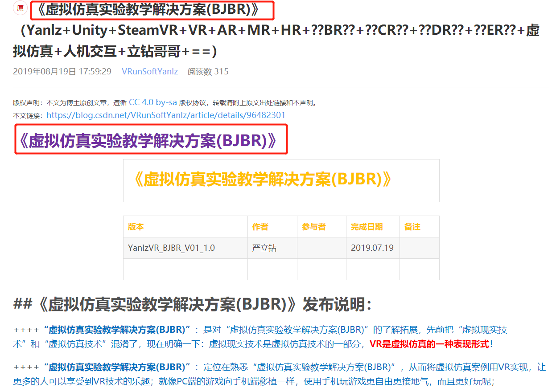
Task: Click the 2019.07.19 completion date cell
Action: point(372,248)
